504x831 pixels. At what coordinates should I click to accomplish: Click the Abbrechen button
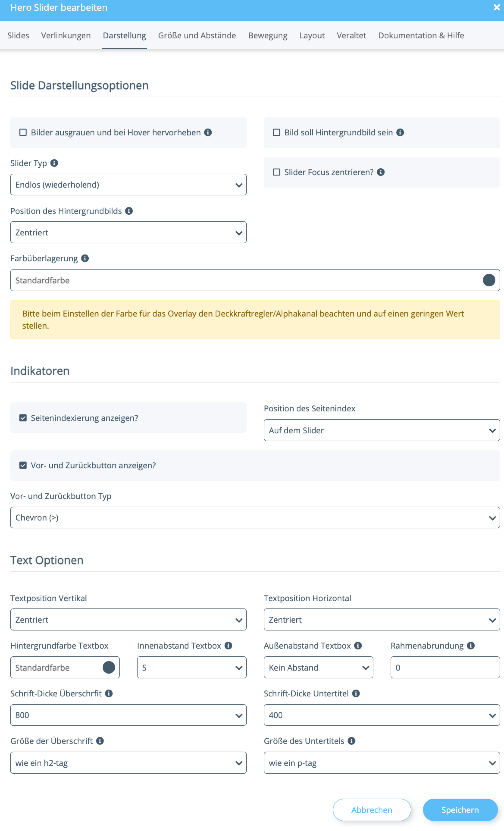pos(371,810)
